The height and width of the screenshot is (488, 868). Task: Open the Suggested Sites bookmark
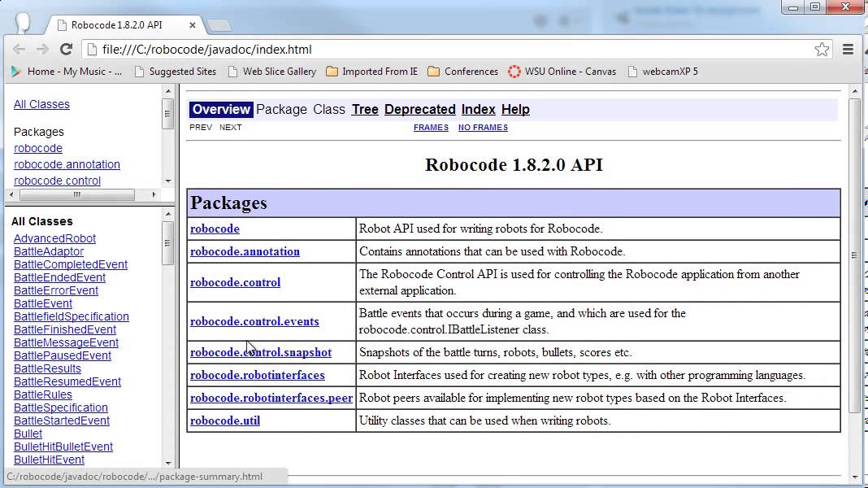click(176, 72)
